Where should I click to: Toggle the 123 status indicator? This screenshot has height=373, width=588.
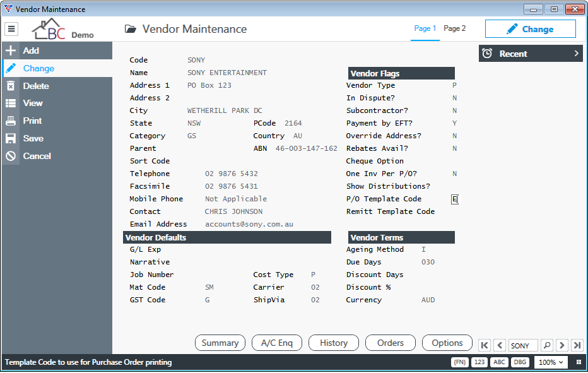(479, 362)
